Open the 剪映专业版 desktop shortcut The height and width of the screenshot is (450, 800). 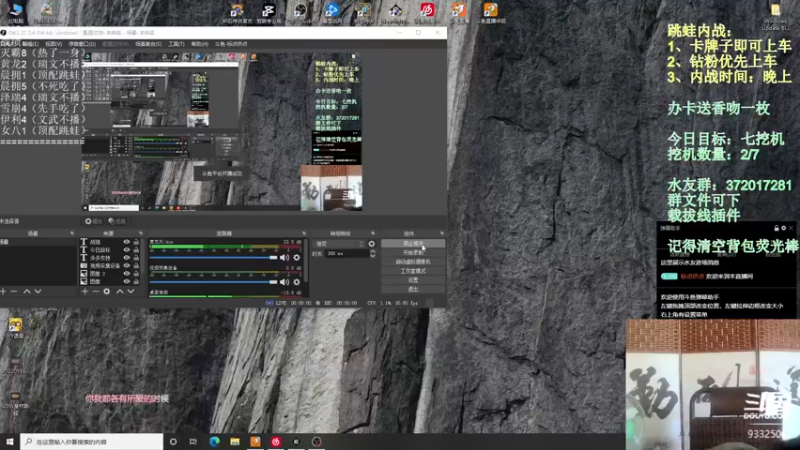(x=268, y=12)
